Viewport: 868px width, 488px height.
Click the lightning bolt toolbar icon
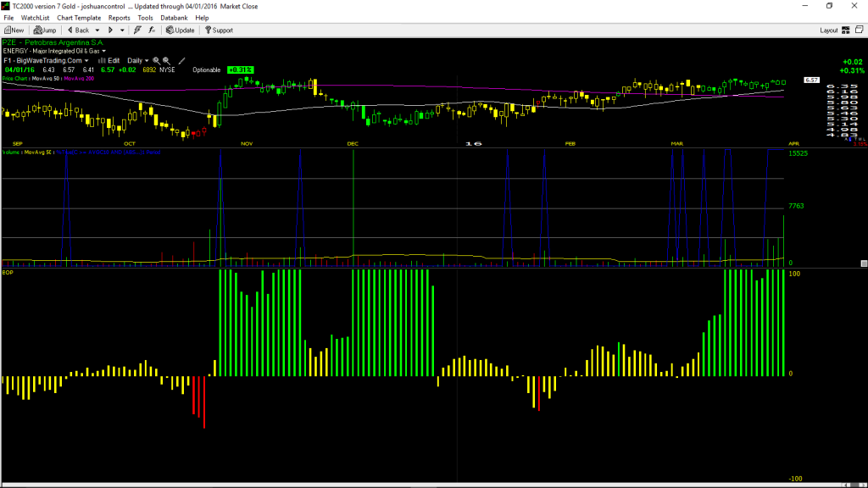[137, 30]
